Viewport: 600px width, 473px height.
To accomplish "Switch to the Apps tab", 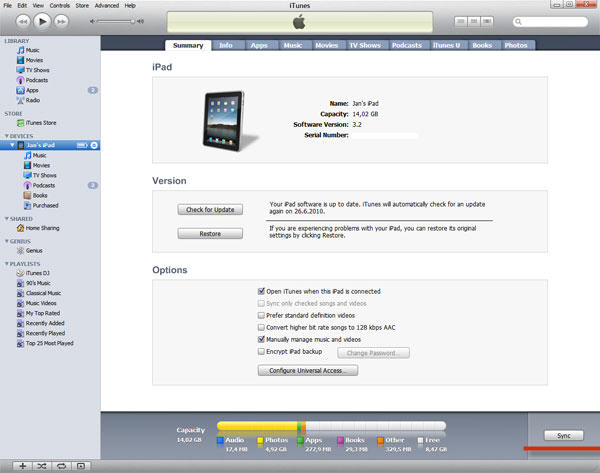I will pos(258,45).
